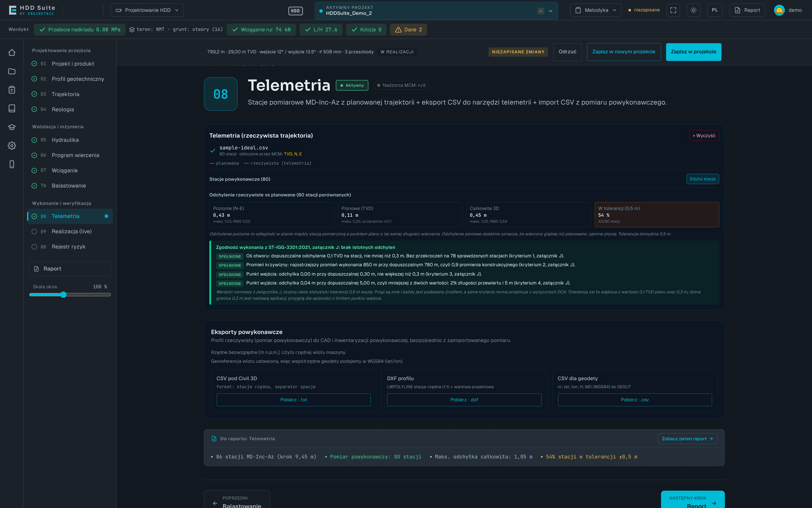Go to next step Raport

point(693,500)
